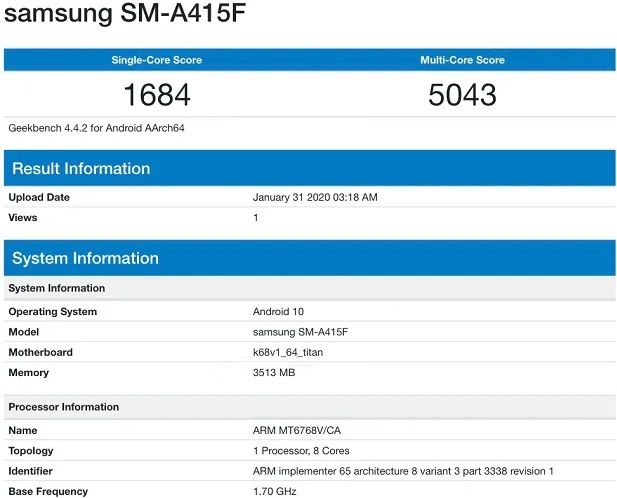Viewport: 617px width, 498px height.
Task: Click the Views count value 1
Action: [256, 218]
